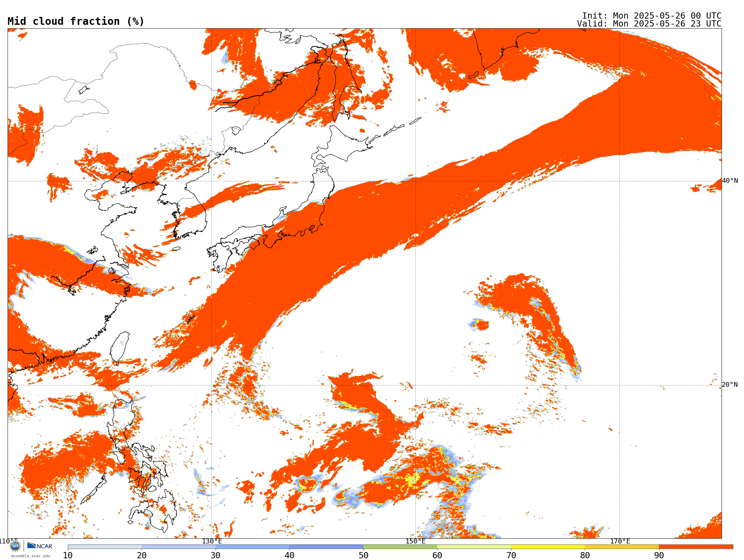744x560 pixels.
Task: Click the NSF logo icon
Action: click(15, 546)
